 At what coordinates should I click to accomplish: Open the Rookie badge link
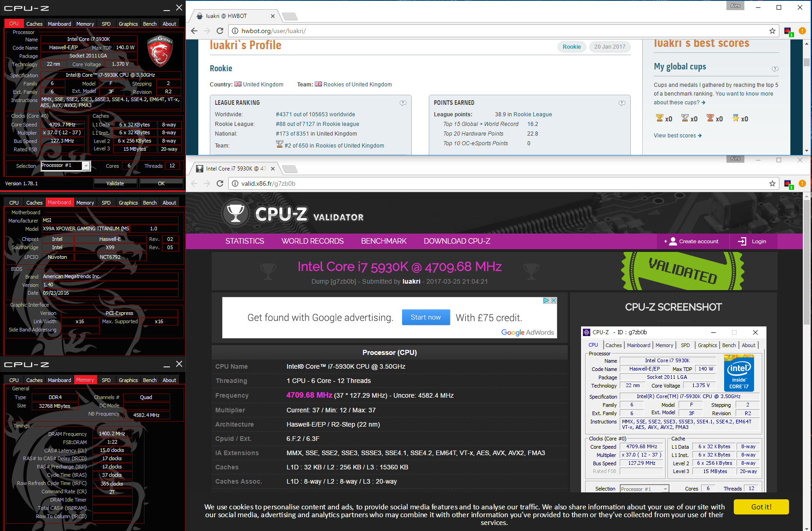point(571,47)
